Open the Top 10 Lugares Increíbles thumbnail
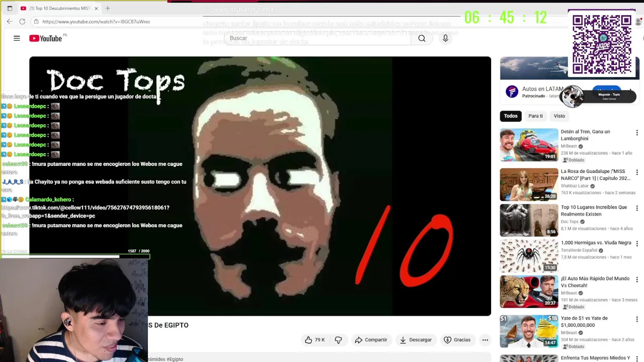 coord(529,220)
